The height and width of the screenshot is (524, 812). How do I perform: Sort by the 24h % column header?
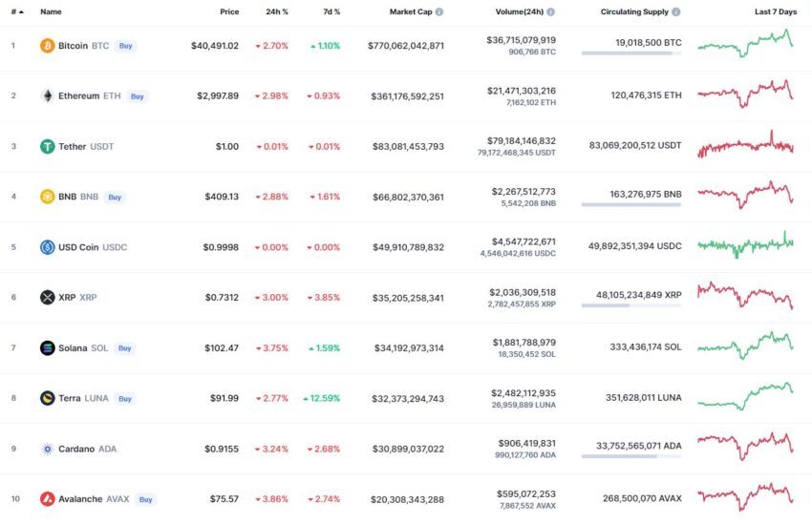277,11
